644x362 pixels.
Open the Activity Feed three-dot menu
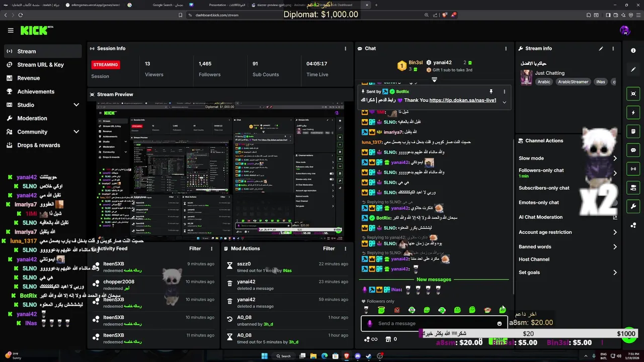point(211,249)
